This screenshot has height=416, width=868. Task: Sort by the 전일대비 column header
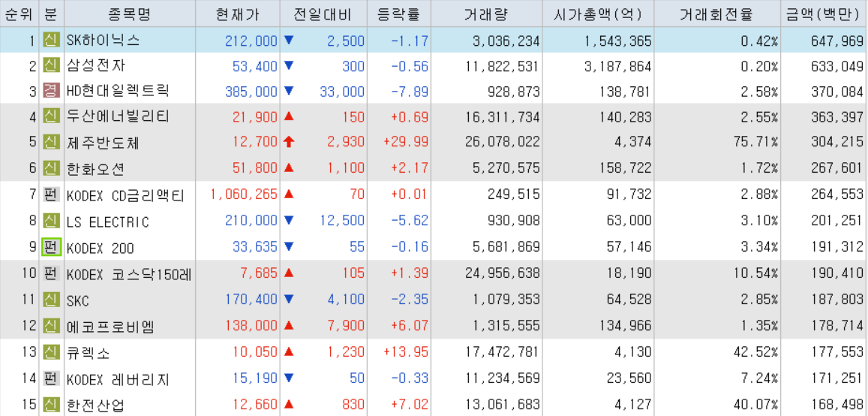323,14
